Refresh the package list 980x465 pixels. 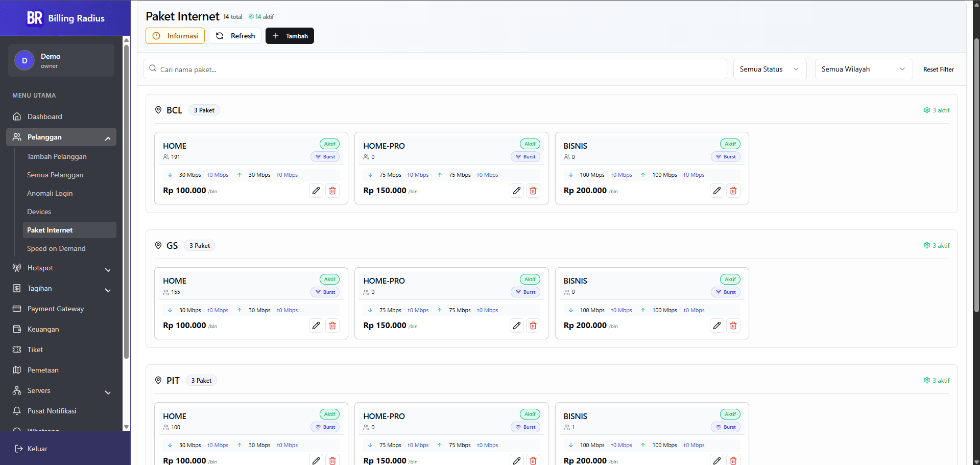[x=235, y=36]
